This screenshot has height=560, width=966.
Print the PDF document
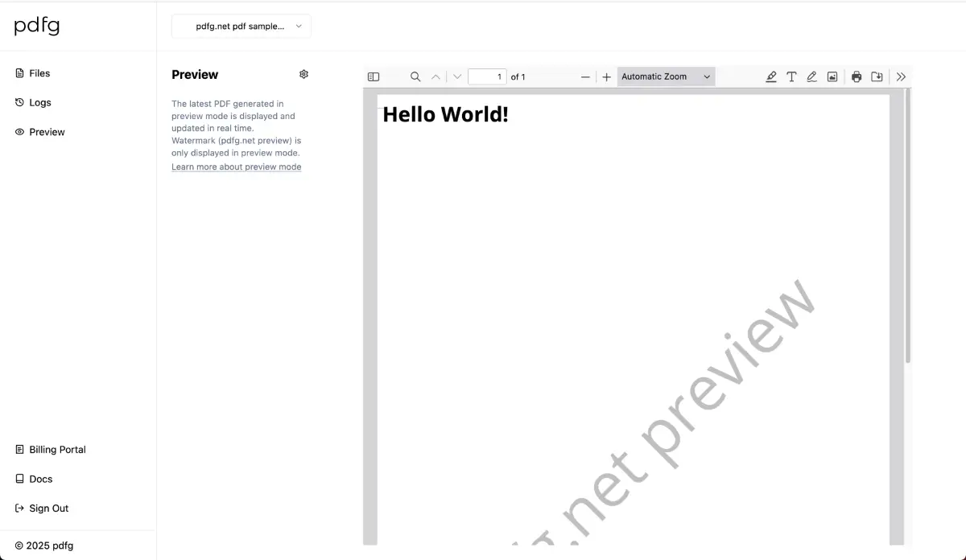857,77
